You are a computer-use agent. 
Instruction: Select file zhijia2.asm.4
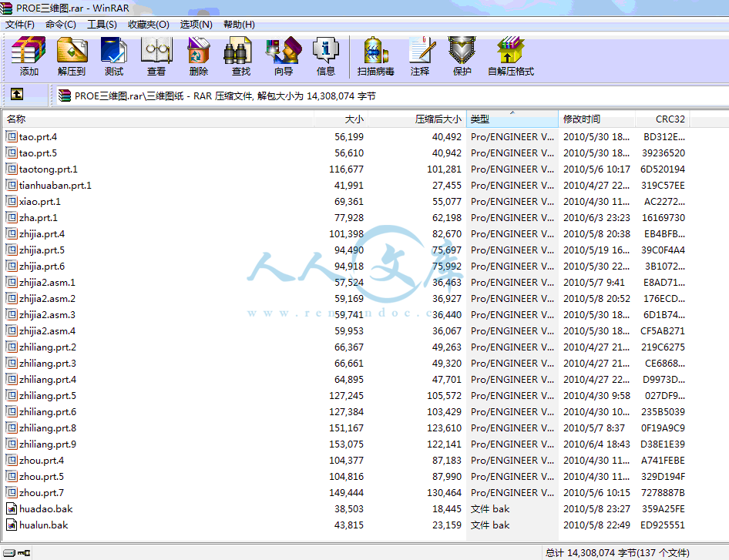pos(48,331)
